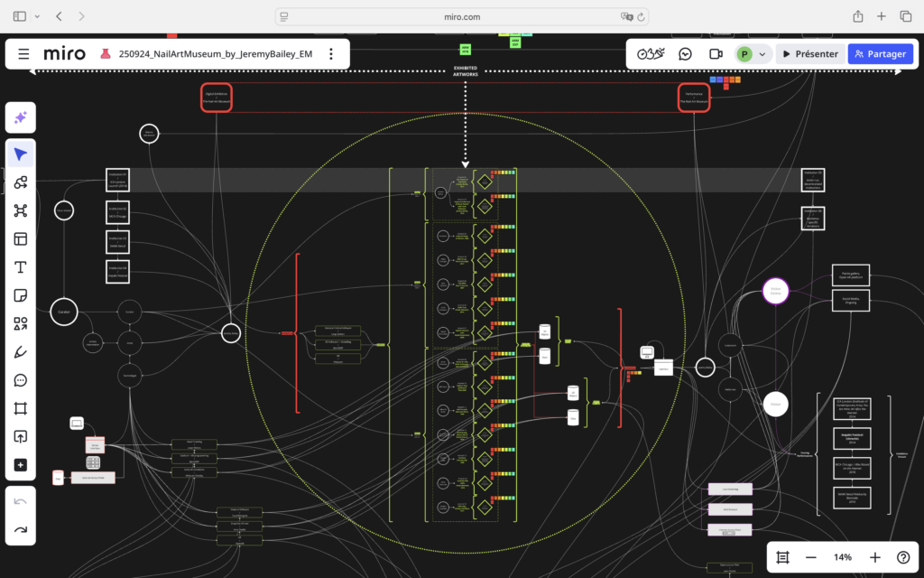Viewport: 924px width, 578px height.
Task: Start a video call with camera icon
Action: pyautogui.click(x=716, y=54)
